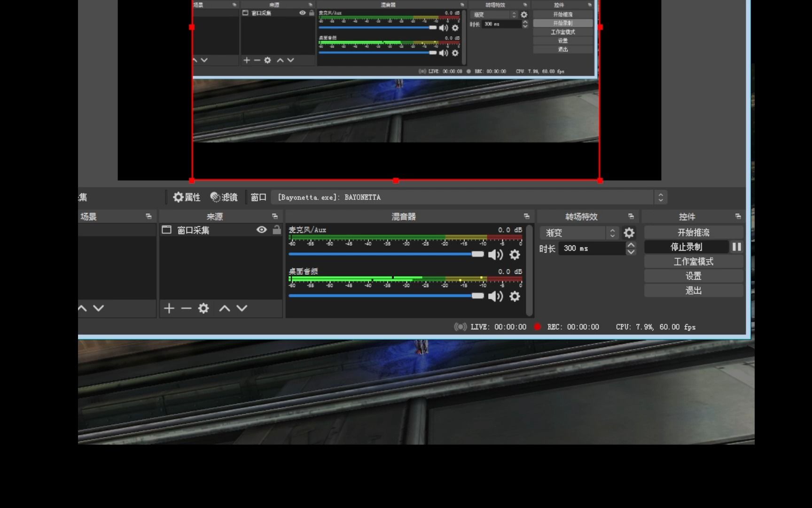812x508 pixels.
Task: Increase transition duration with up stepper
Action: pos(631,245)
